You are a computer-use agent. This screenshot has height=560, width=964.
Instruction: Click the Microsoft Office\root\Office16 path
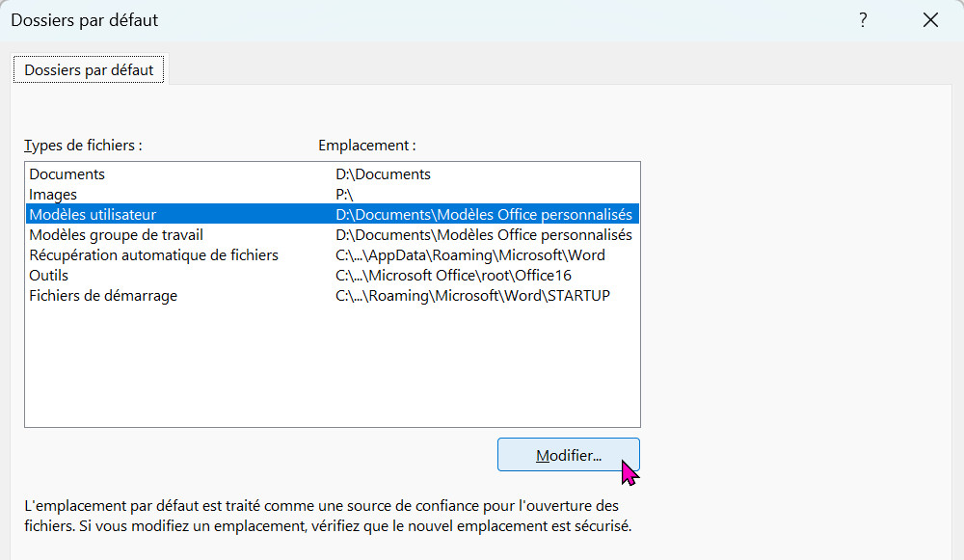[x=453, y=276]
